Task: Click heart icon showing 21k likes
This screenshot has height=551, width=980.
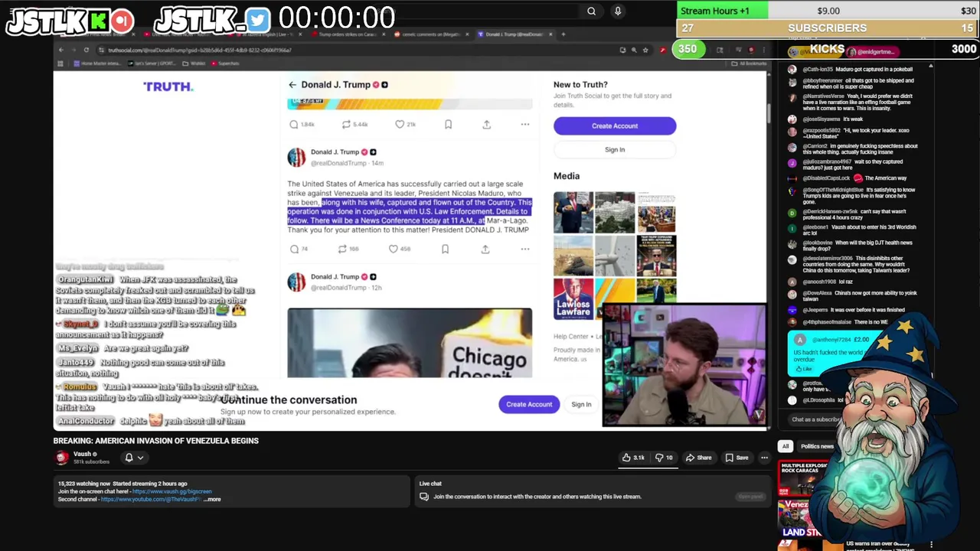Action: 400,124
